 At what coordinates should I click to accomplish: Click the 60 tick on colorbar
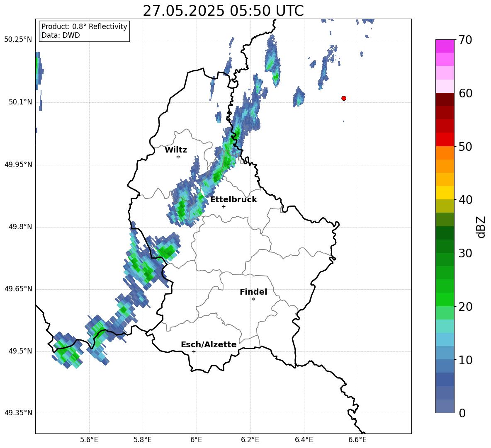(x=465, y=93)
